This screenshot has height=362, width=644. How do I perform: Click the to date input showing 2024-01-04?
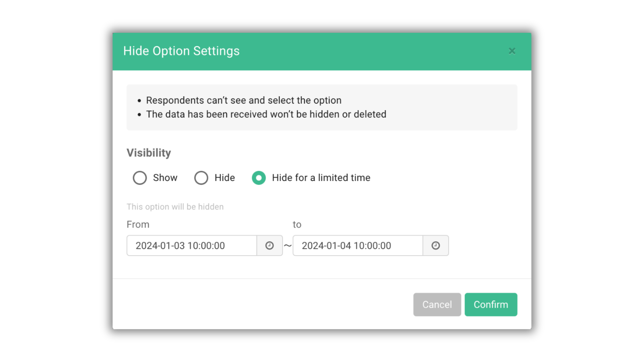357,245
